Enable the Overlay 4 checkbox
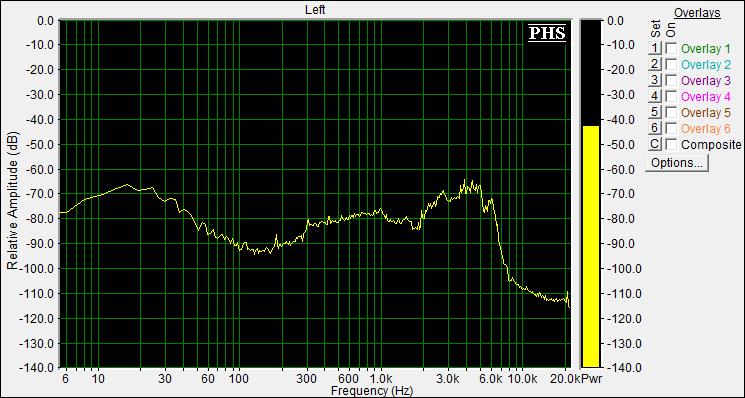 [671, 97]
